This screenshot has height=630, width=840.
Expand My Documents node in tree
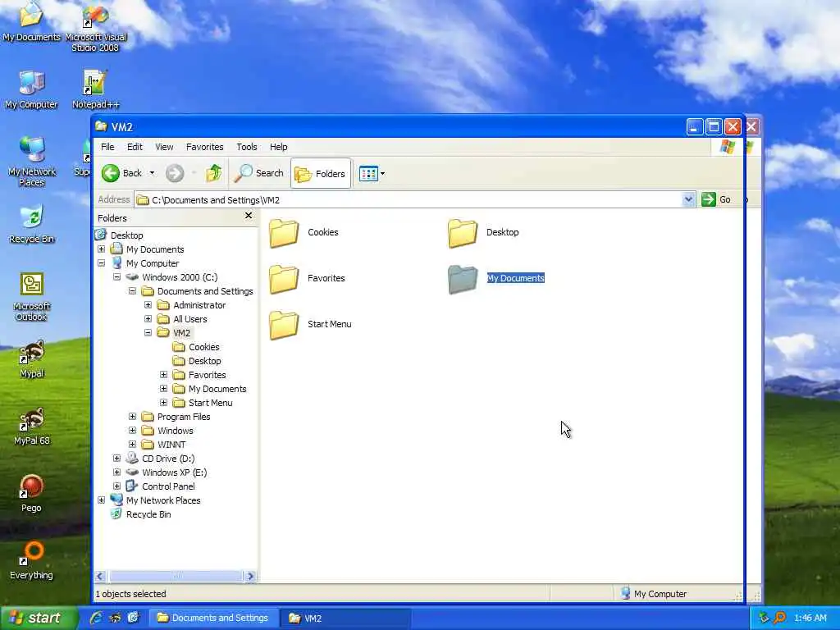(x=101, y=249)
